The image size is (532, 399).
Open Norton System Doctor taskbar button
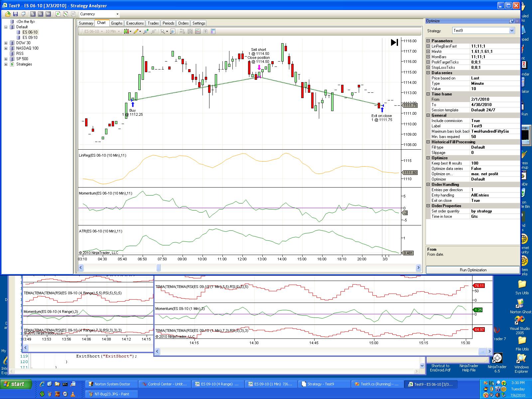[112, 384]
